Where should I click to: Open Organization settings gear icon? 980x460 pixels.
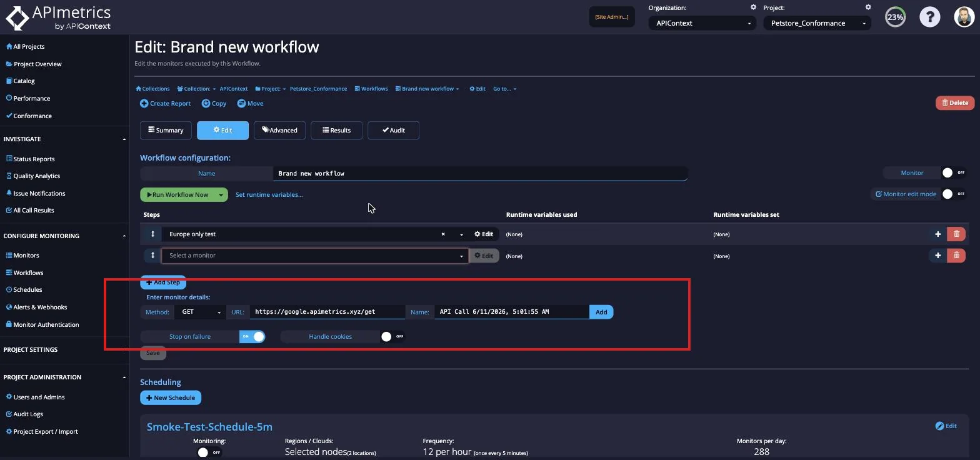pos(753,7)
